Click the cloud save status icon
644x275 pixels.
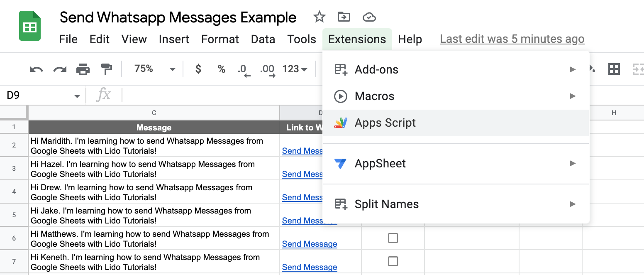[369, 17]
